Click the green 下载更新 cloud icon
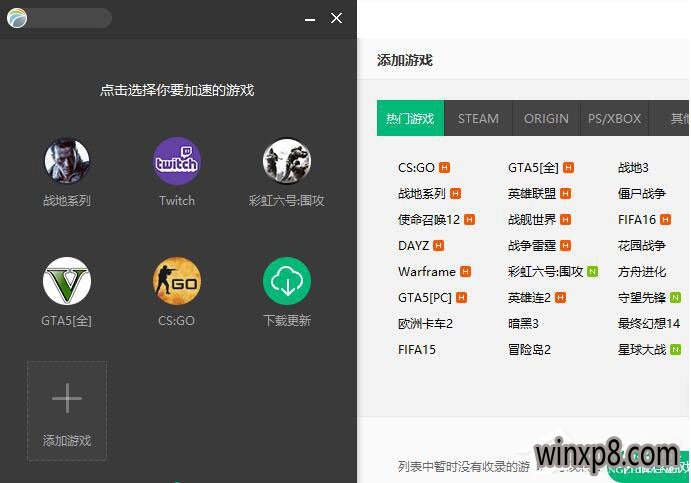 (287, 281)
